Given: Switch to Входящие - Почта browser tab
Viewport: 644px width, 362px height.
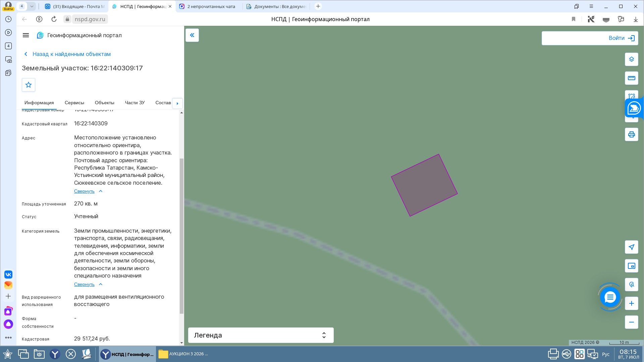Looking at the screenshot, I should (x=75, y=6).
